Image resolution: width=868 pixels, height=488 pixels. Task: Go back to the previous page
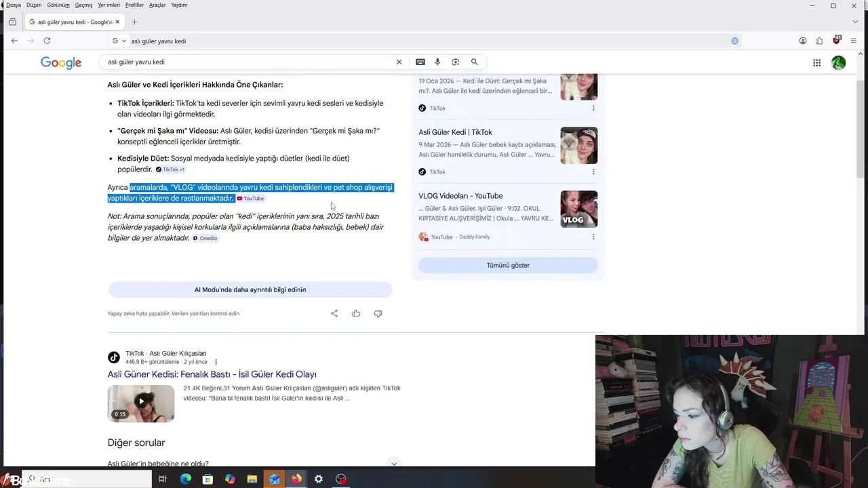point(14,41)
